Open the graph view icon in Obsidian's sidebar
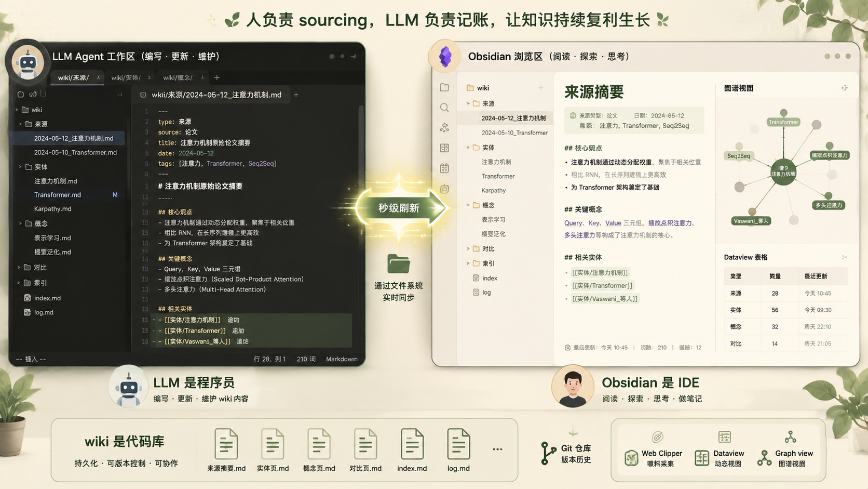Image resolution: width=868 pixels, height=489 pixels. coord(444,127)
